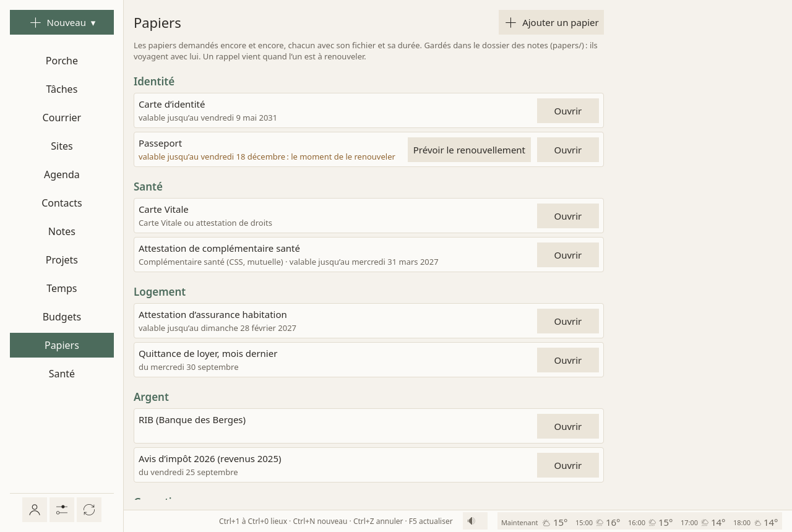
Task: Open the Passeport paper
Action: click(x=568, y=150)
